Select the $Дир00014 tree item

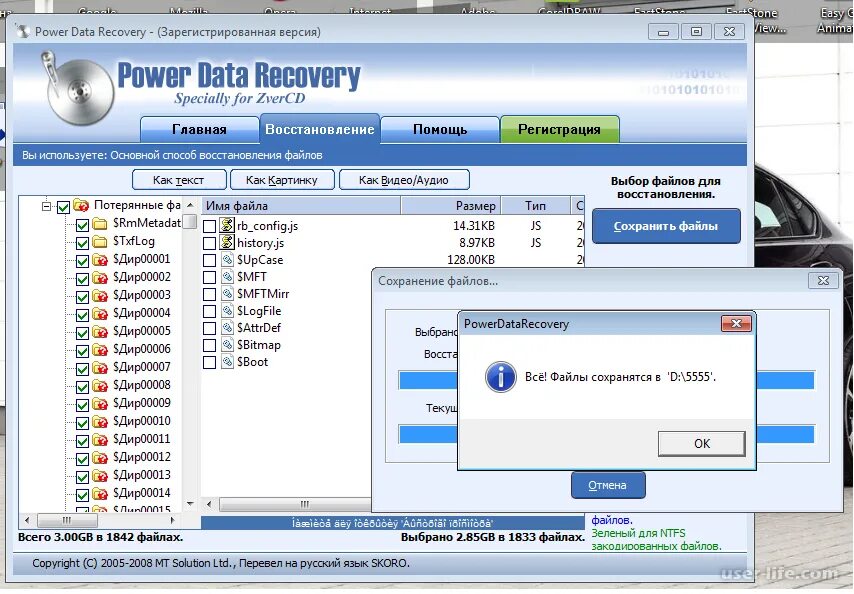coord(142,493)
